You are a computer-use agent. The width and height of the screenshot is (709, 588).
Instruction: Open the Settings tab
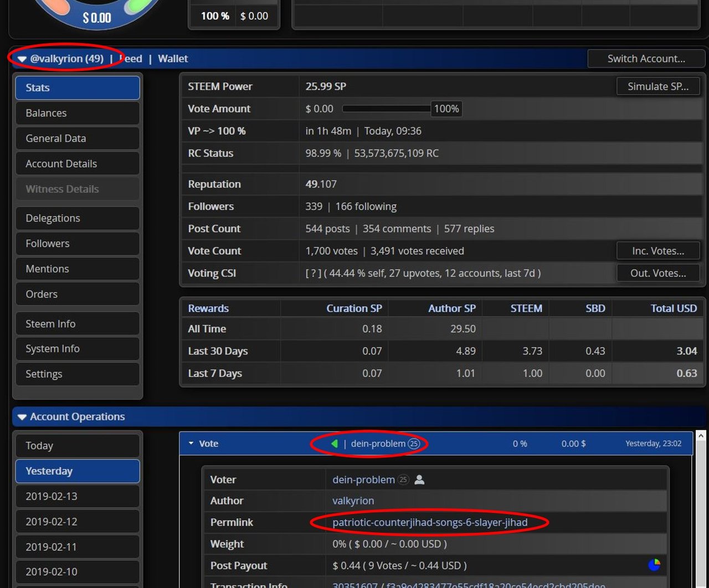[x=78, y=374]
